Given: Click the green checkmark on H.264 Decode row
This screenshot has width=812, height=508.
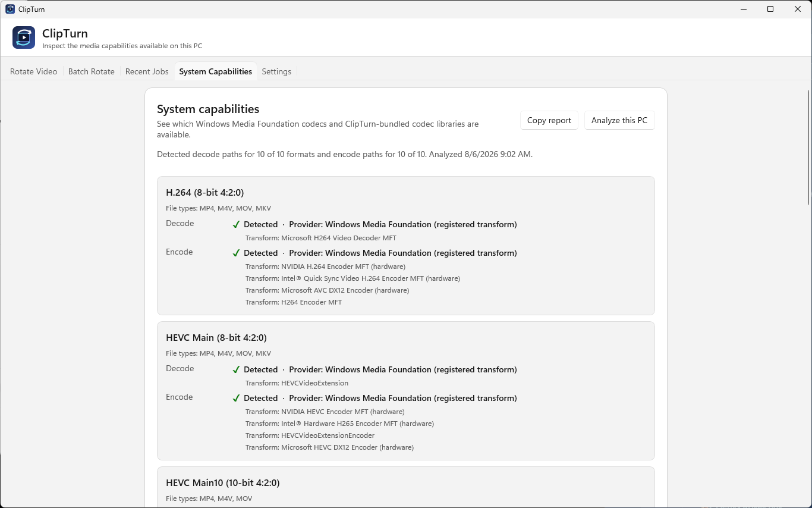Looking at the screenshot, I should click(236, 224).
